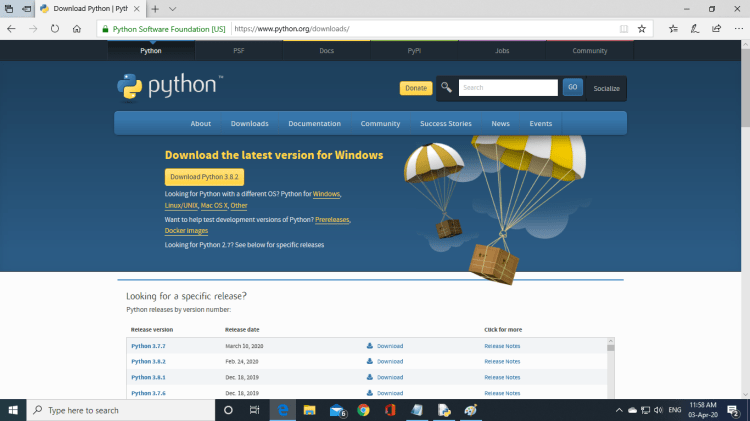The width and height of the screenshot is (750, 421).
Task: Click the volume speaker tray icon
Action: tap(658, 410)
